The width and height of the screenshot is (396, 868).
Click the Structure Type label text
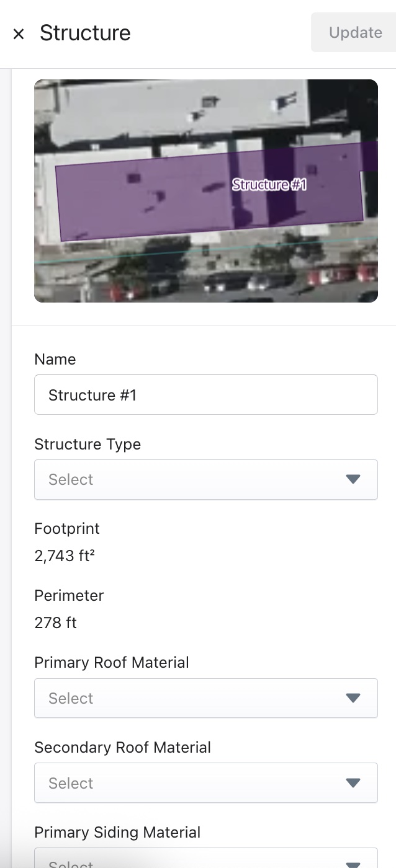(x=88, y=445)
